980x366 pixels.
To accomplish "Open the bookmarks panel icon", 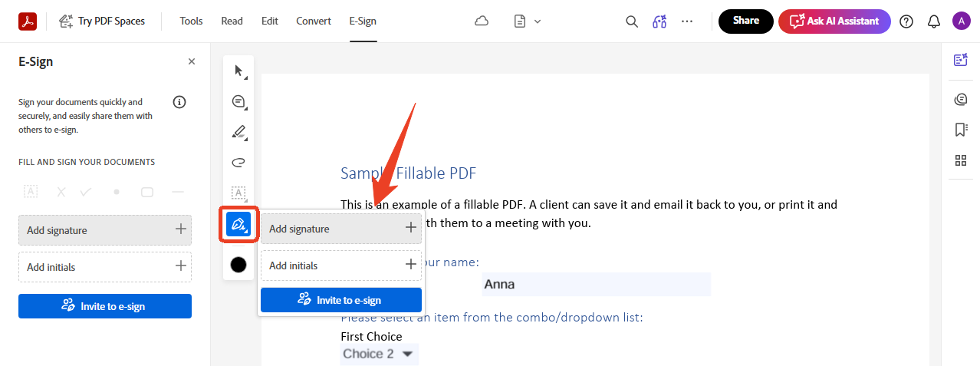I will (960, 130).
